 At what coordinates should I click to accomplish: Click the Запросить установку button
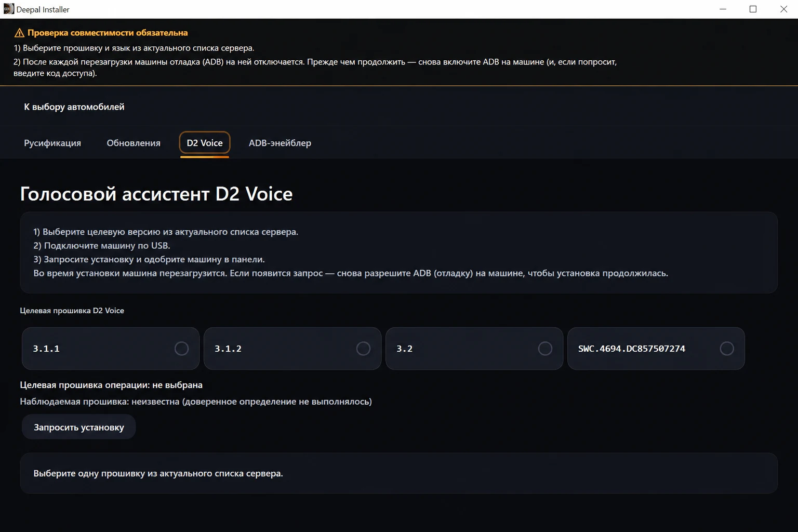79,427
